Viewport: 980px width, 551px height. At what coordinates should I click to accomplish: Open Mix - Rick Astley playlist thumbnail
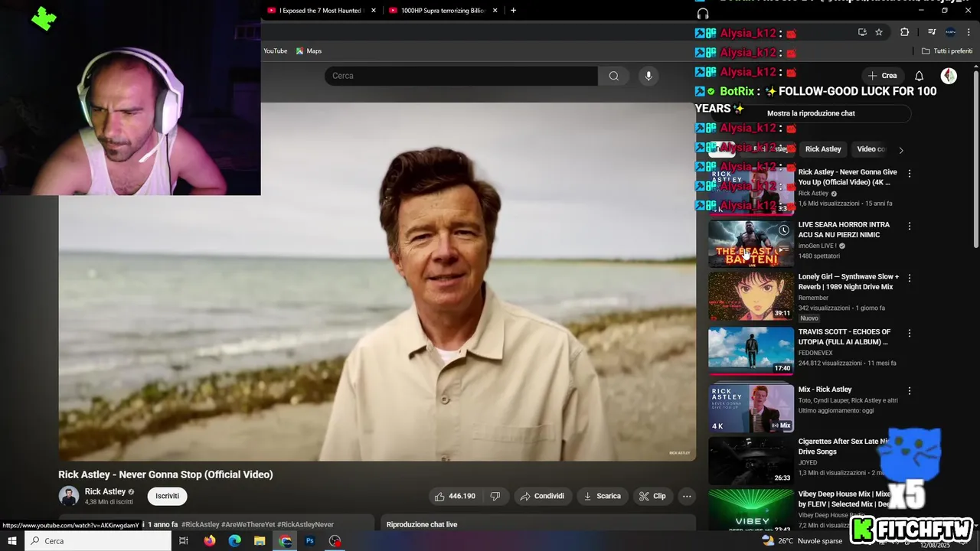(x=751, y=407)
